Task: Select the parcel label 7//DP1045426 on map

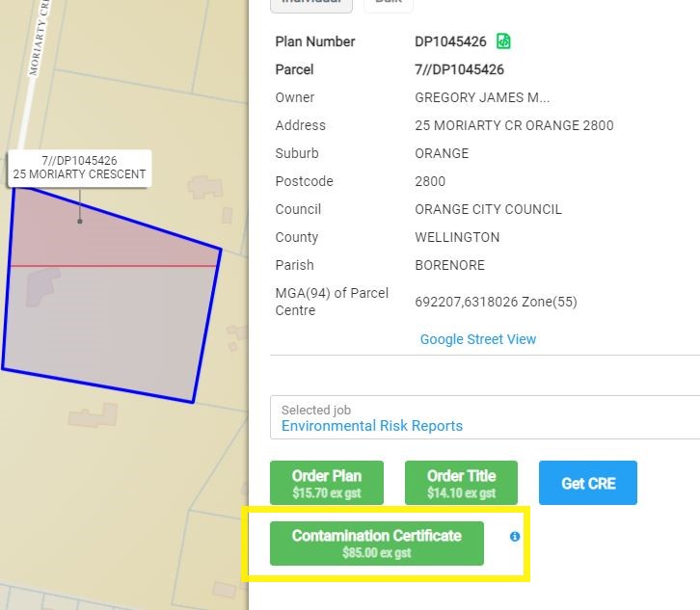Action: point(79,168)
